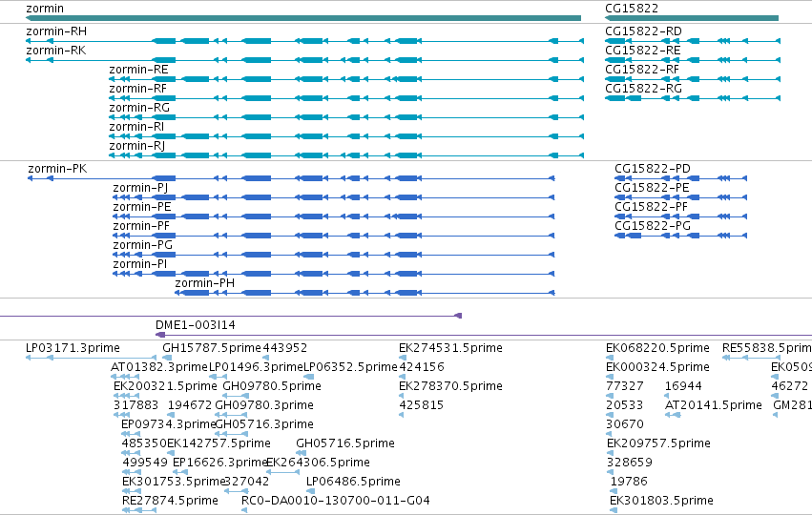Select EST EK301753.5prime
812x515 pixels.
174,482
